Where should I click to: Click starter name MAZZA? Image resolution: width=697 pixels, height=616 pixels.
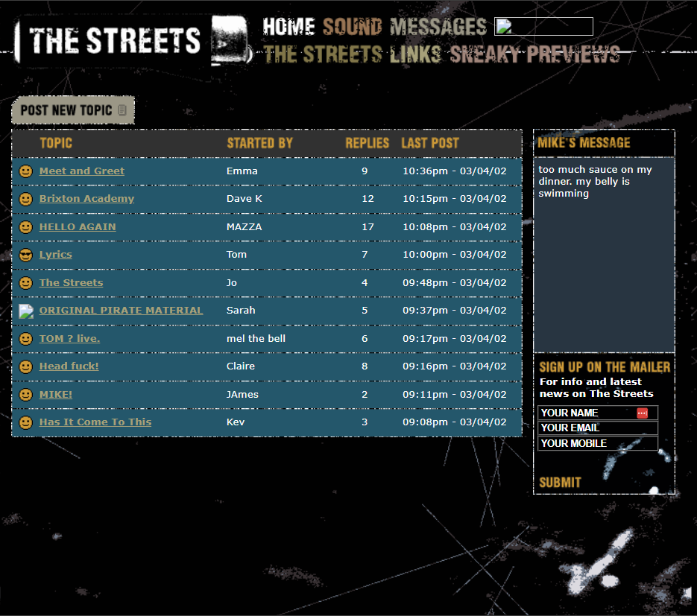pyautogui.click(x=245, y=227)
